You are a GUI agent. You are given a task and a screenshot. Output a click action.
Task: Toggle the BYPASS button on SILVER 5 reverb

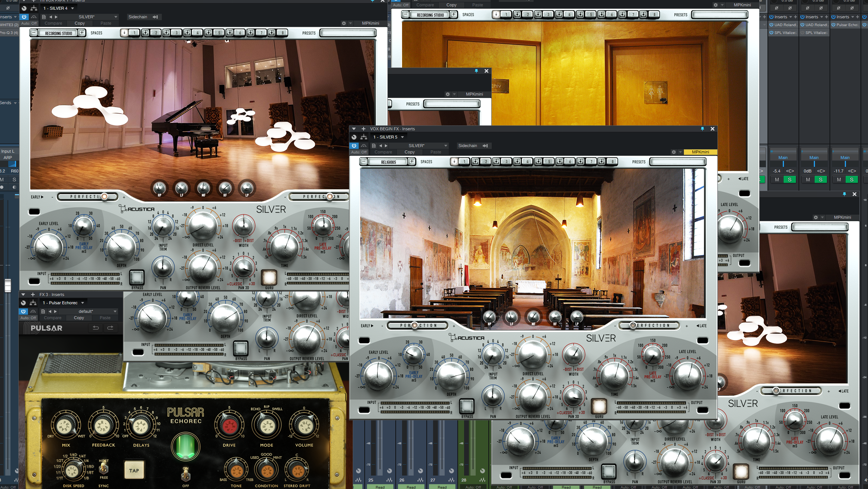pyautogui.click(x=467, y=406)
